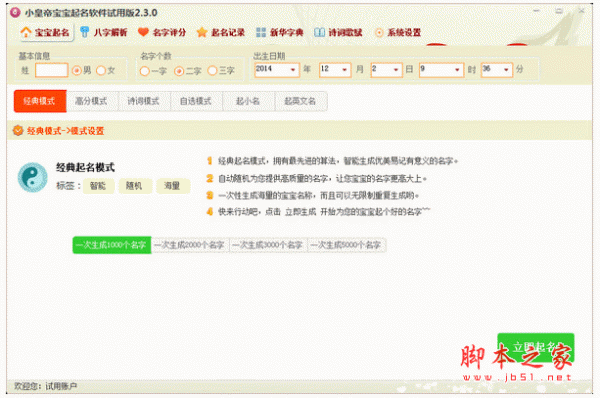This screenshot has width=600, height=398.
Task: Open the 诗词歌赋 menu item
Action: pyautogui.click(x=338, y=32)
